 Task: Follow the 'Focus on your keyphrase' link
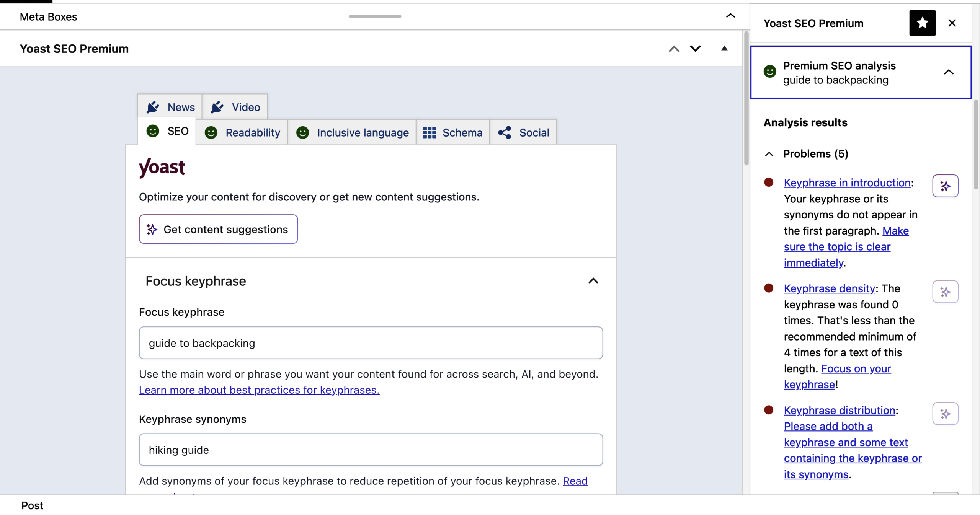click(x=838, y=376)
